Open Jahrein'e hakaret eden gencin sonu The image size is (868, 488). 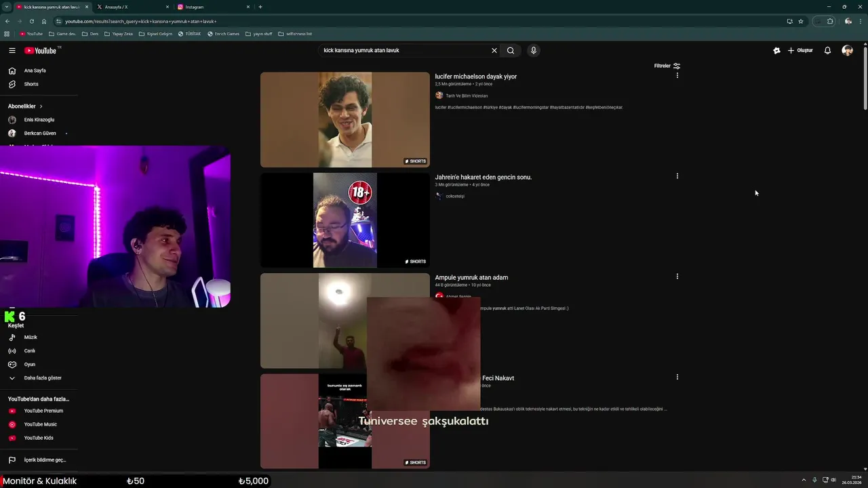click(483, 177)
